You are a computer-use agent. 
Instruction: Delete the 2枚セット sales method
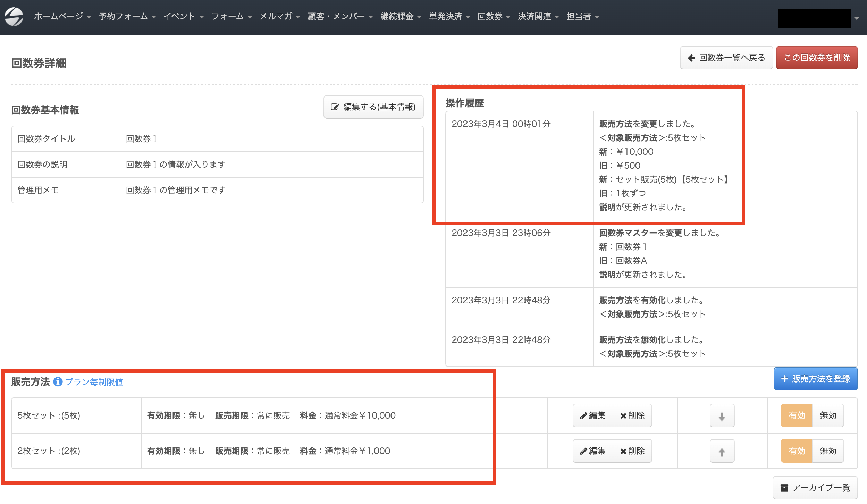tap(632, 451)
